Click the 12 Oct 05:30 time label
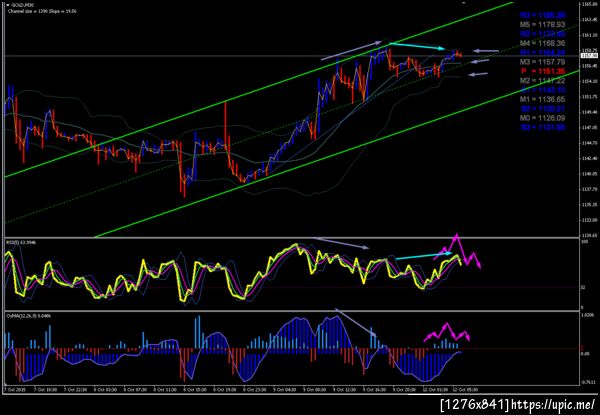Image resolution: width=600 pixels, height=415 pixels. (x=465, y=390)
